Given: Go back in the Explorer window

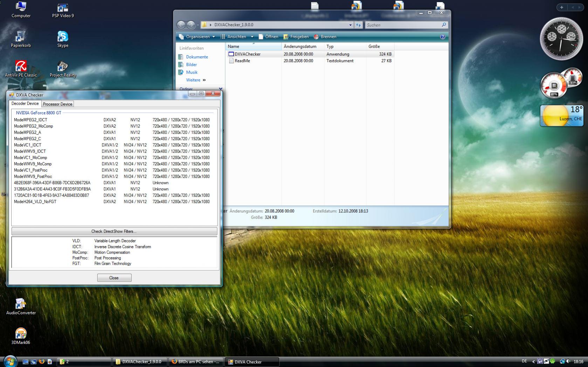Looking at the screenshot, I should point(181,25).
